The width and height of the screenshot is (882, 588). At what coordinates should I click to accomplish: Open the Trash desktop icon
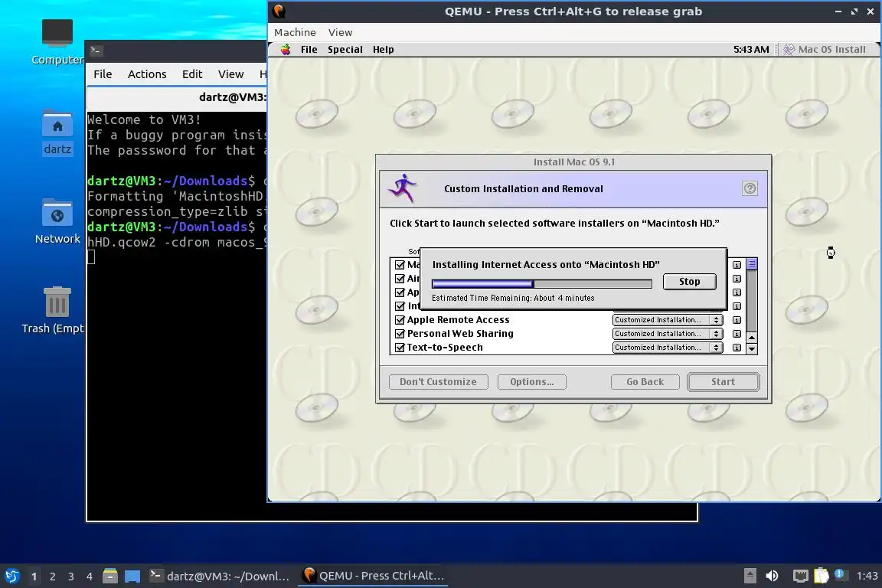click(57, 302)
